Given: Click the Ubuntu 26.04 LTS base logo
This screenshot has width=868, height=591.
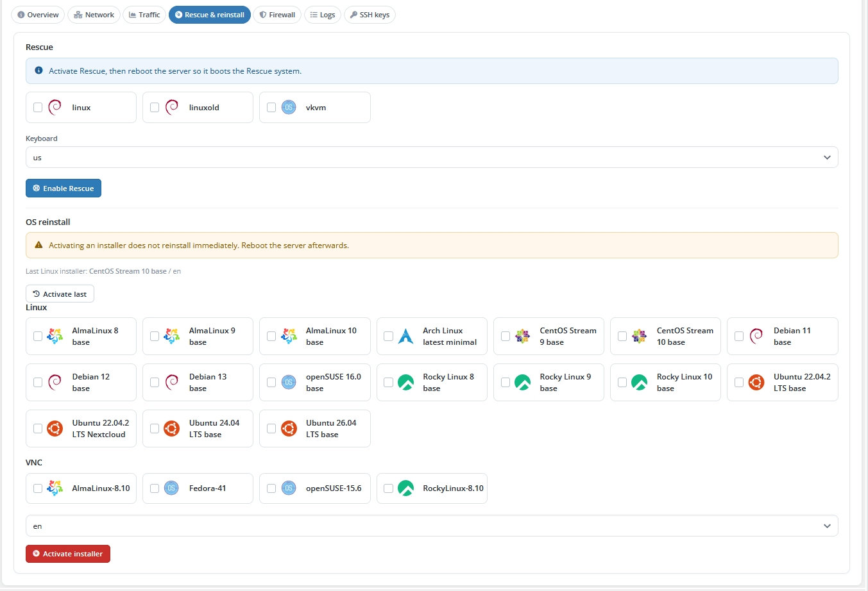Looking at the screenshot, I should point(289,428).
